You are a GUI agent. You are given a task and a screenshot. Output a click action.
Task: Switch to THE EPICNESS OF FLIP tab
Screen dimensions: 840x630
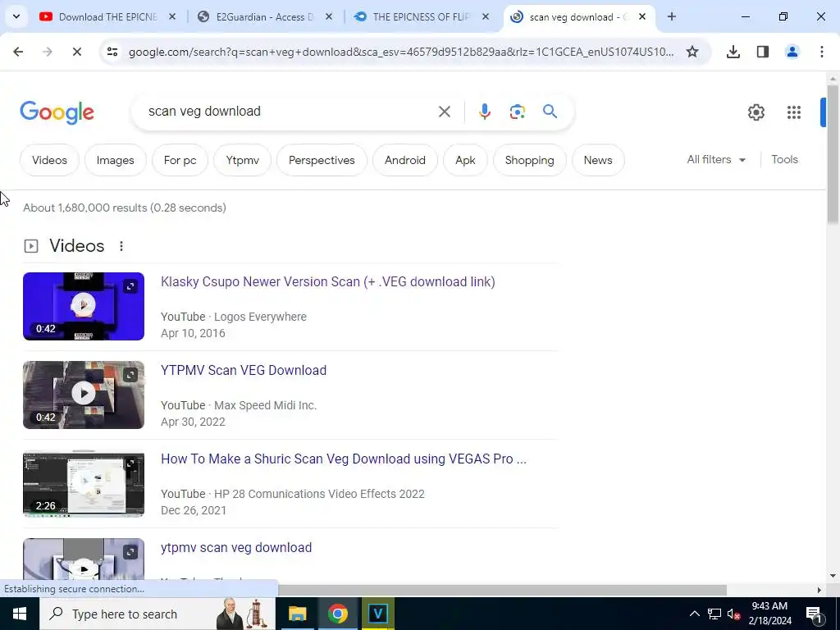(421, 16)
